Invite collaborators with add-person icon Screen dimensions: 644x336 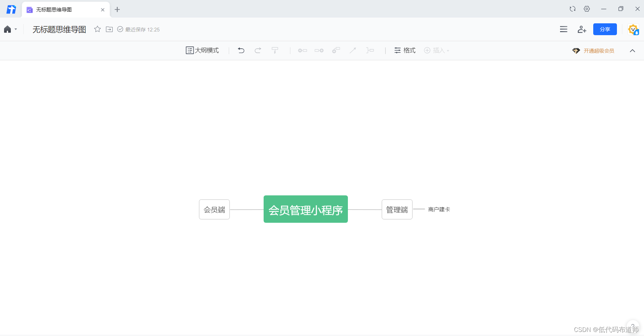click(582, 29)
